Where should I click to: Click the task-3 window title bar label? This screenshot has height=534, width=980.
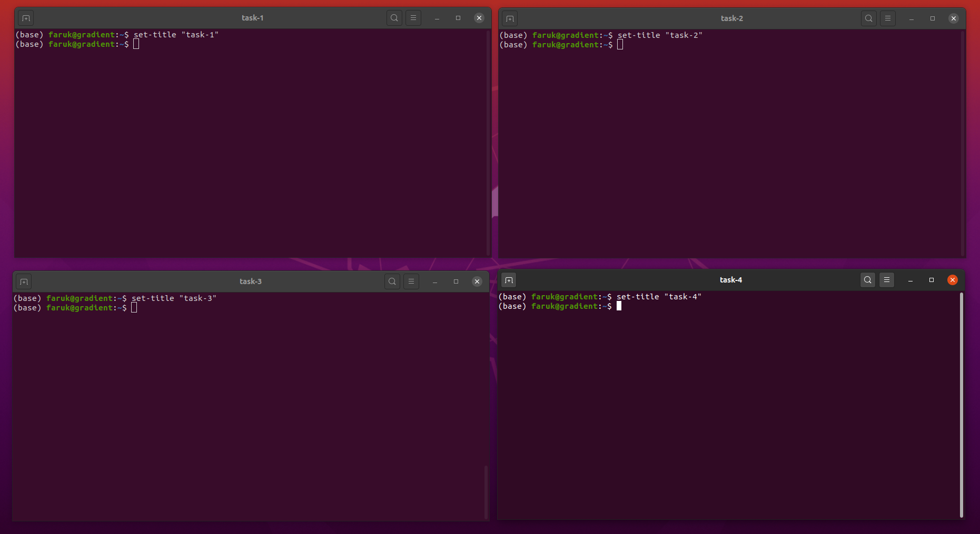coord(251,281)
